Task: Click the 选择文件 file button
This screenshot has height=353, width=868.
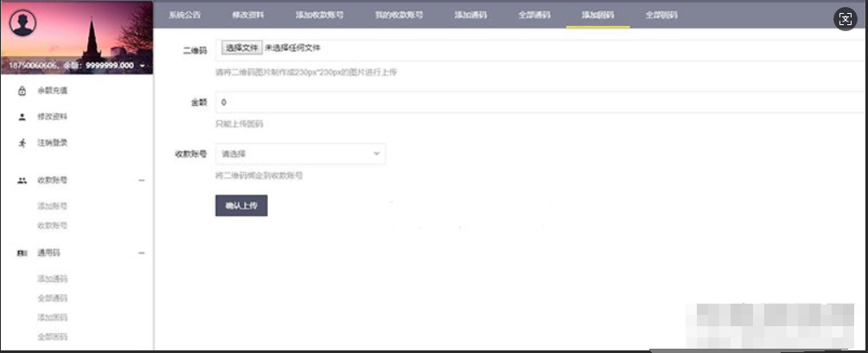Action: point(242,48)
